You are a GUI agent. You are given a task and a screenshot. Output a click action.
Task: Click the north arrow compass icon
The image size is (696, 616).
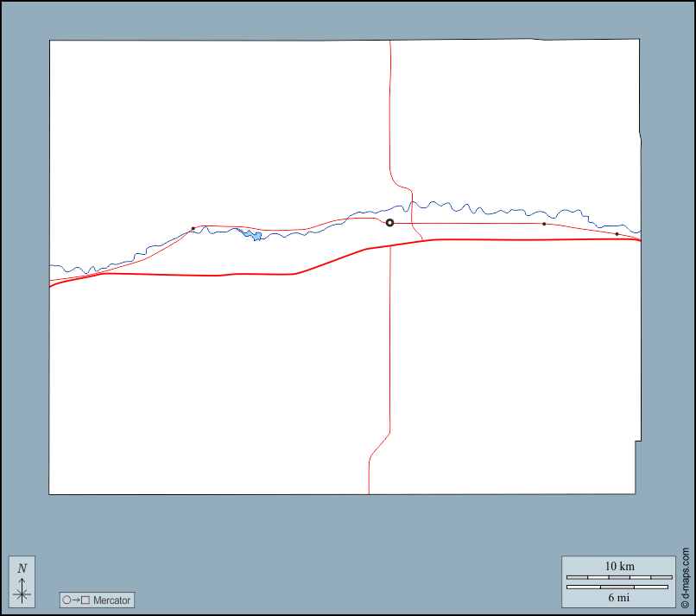(22, 581)
